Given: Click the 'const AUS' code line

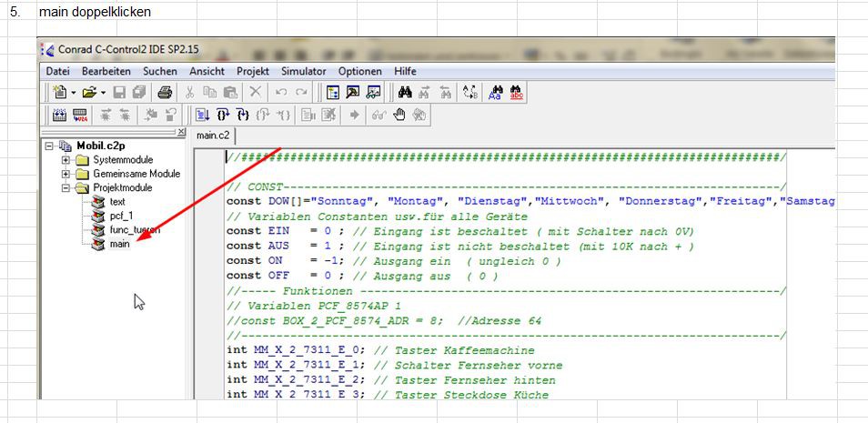Looking at the screenshot, I should click(460, 246).
